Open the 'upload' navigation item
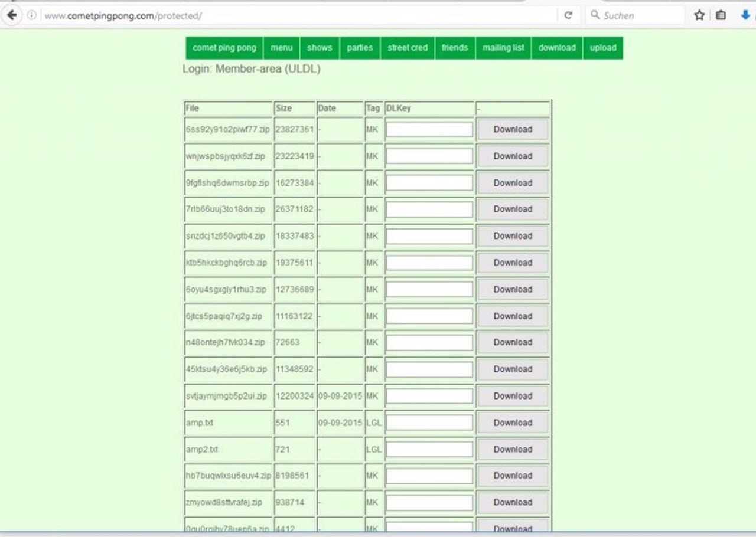Screen dimensions: 756x537 pos(603,48)
